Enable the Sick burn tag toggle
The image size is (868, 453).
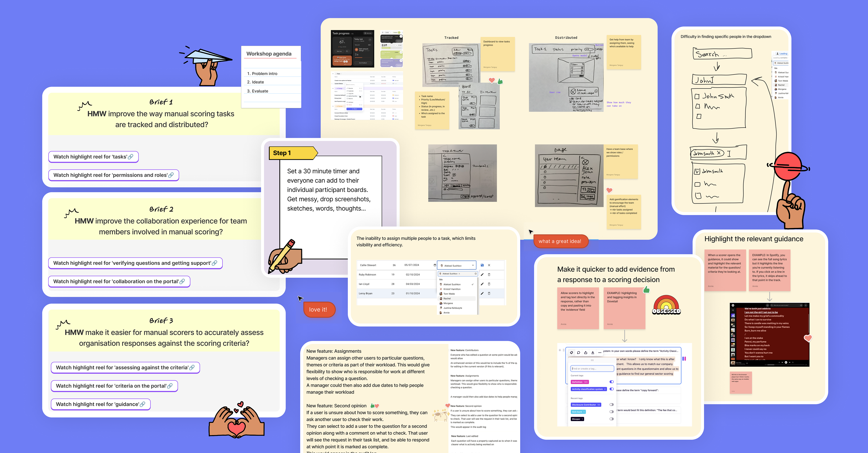coord(612,412)
